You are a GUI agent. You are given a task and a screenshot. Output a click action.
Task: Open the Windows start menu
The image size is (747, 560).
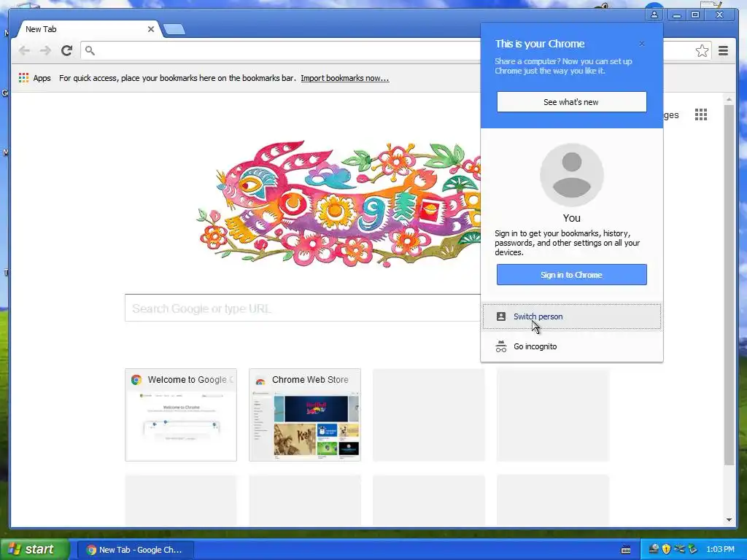tap(34, 550)
